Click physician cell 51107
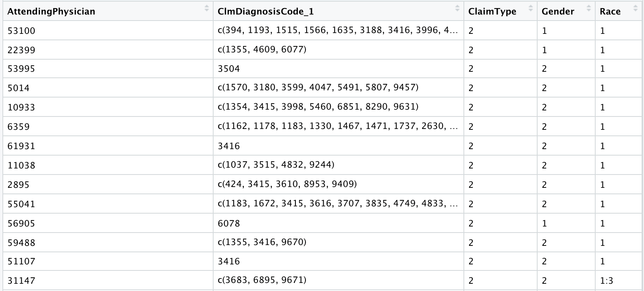Image resolution: width=644 pixels, height=291 pixels. pos(108,262)
